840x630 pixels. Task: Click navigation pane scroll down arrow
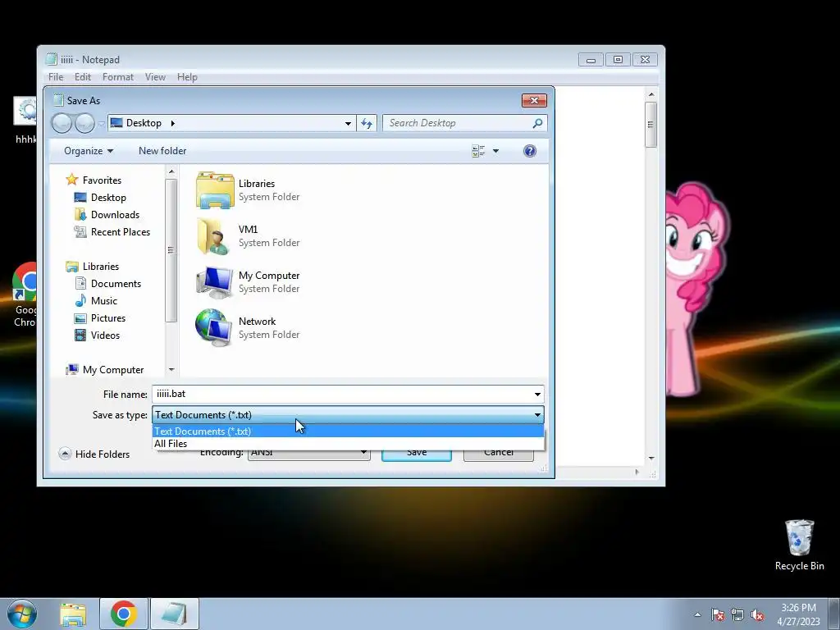pyautogui.click(x=171, y=369)
